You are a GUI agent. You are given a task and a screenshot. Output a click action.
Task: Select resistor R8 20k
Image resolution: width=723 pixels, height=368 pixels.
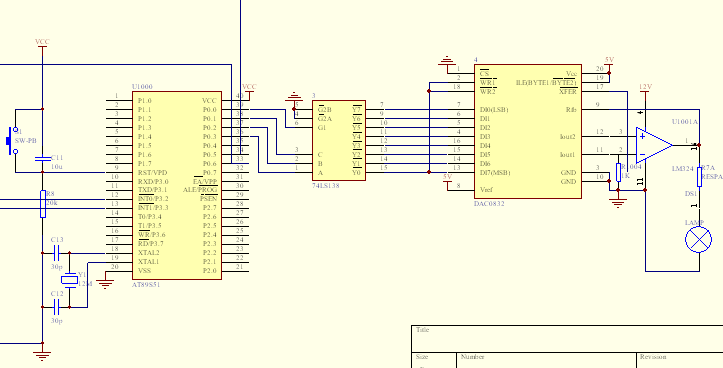pyautogui.click(x=42, y=204)
